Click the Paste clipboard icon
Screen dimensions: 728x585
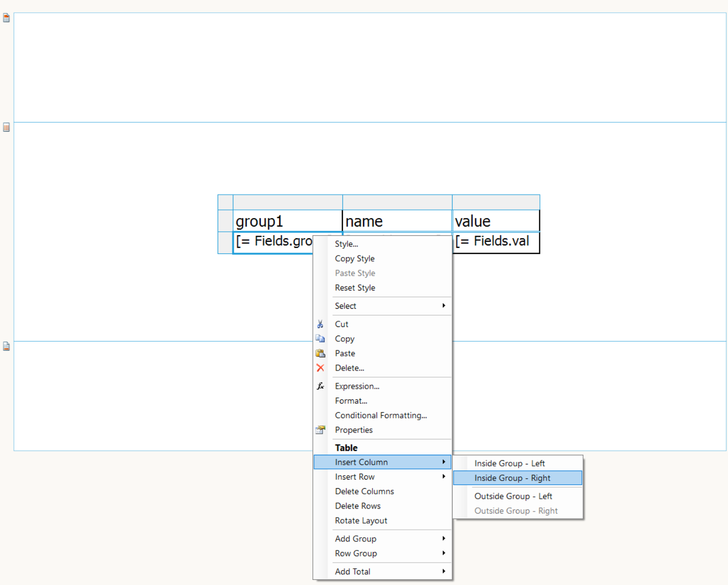320,353
